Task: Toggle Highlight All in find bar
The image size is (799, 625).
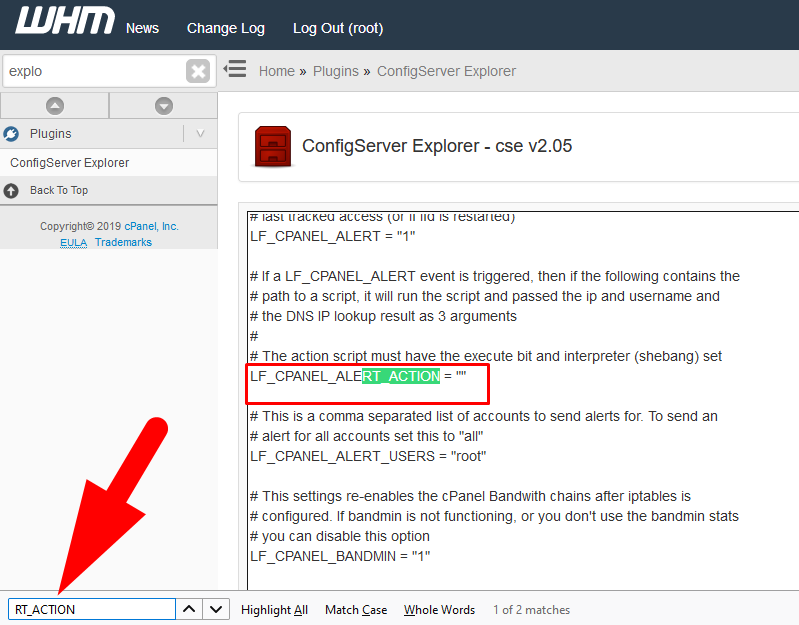Action: click(274, 609)
